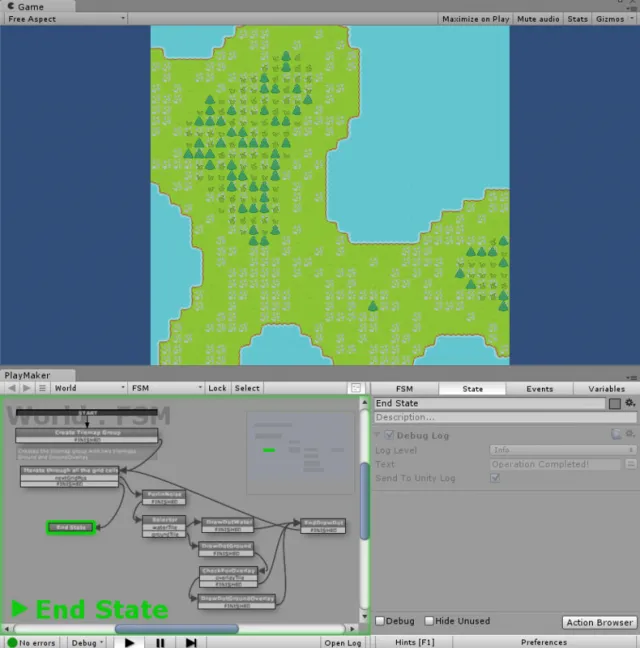Toggle Maximize on Play in Game view
This screenshot has width=640, height=648.
click(476, 19)
